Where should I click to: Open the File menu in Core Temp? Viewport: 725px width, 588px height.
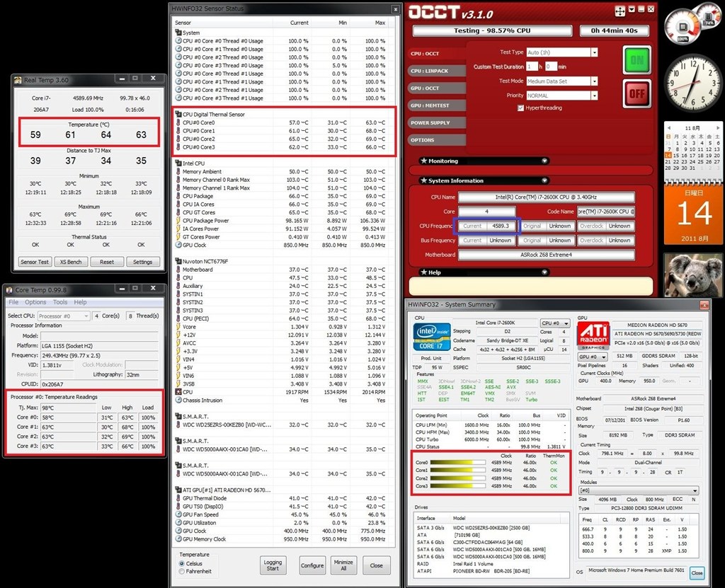tap(13, 302)
